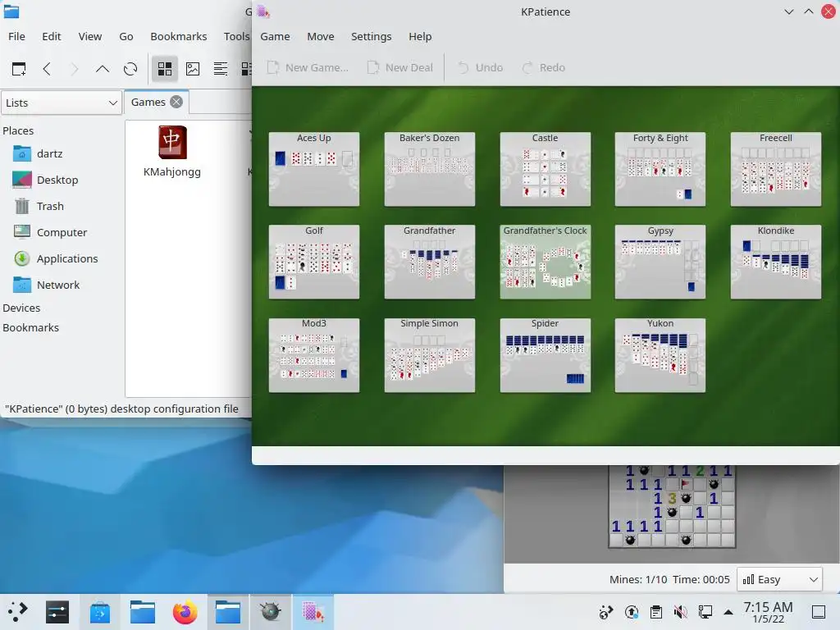Image resolution: width=840 pixels, height=630 pixels.
Task: Toggle Dolphin image preview icon
Action: coord(192,69)
